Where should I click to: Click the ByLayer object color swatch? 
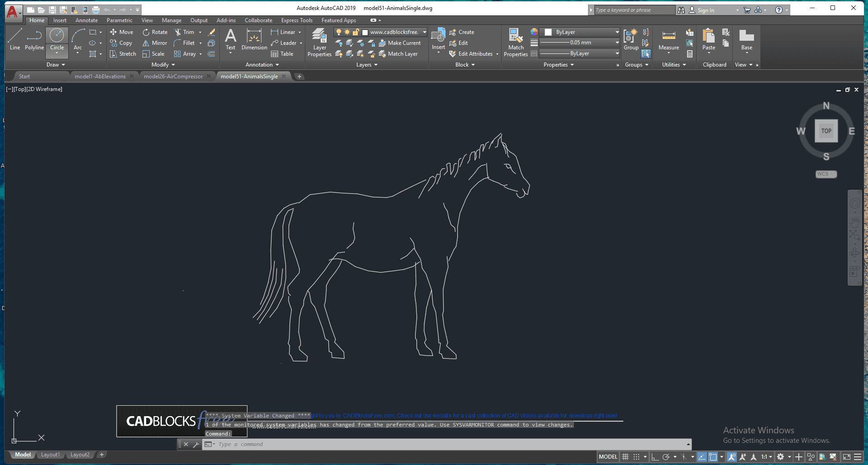[x=548, y=32]
